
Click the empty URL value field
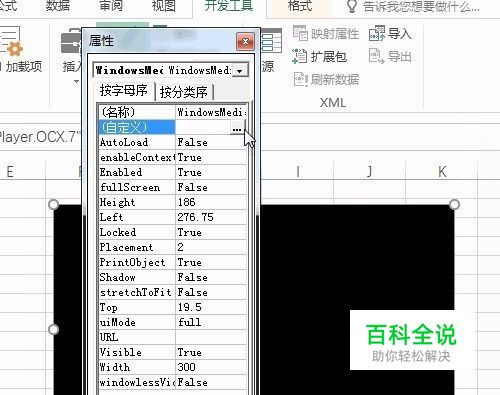click(x=211, y=337)
